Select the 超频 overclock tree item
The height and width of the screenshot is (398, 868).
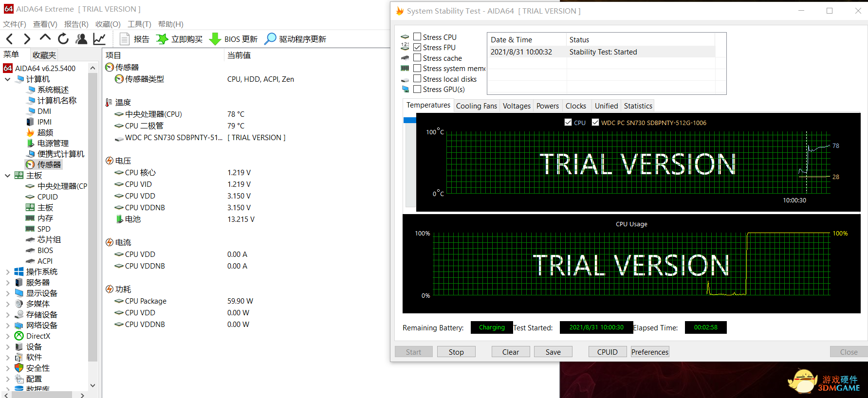click(45, 133)
